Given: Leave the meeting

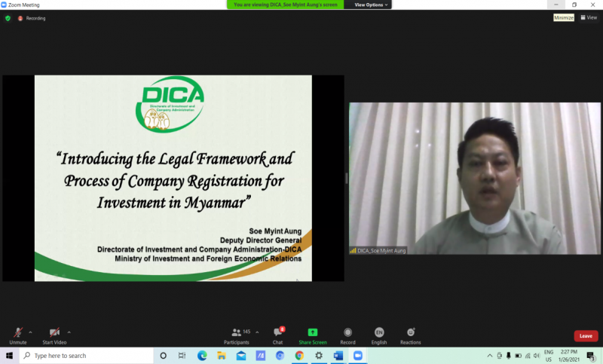Looking at the screenshot, I should 586,336.
